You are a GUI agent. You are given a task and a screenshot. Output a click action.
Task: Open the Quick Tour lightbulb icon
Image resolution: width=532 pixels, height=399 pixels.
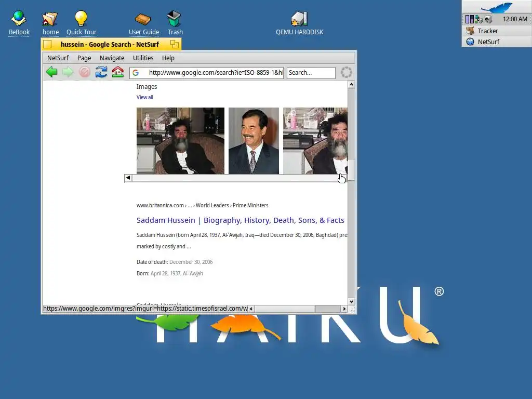coord(81,23)
